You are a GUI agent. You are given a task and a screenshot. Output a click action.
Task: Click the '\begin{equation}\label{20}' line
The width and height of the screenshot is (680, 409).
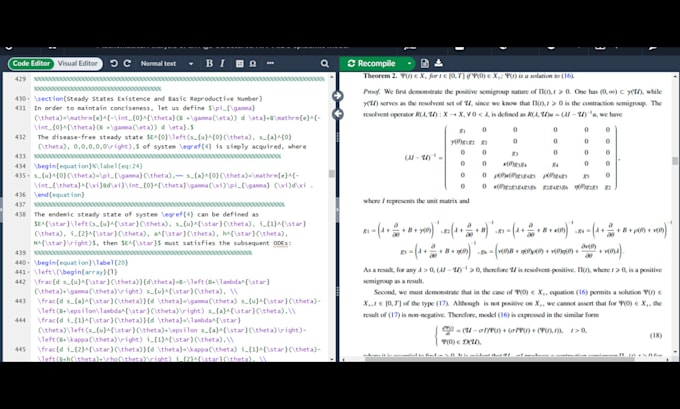(x=81, y=262)
